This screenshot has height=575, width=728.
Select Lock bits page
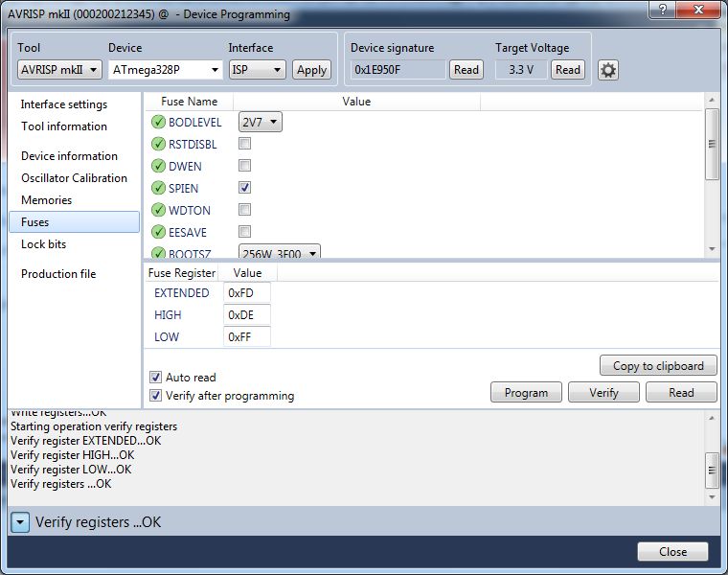pyautogui.click(x=44, y=244)
